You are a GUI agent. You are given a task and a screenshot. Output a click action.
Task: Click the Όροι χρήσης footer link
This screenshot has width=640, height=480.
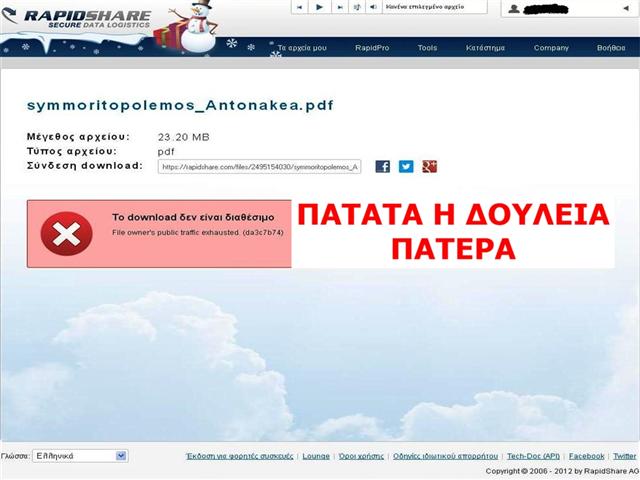coord(361,456)
